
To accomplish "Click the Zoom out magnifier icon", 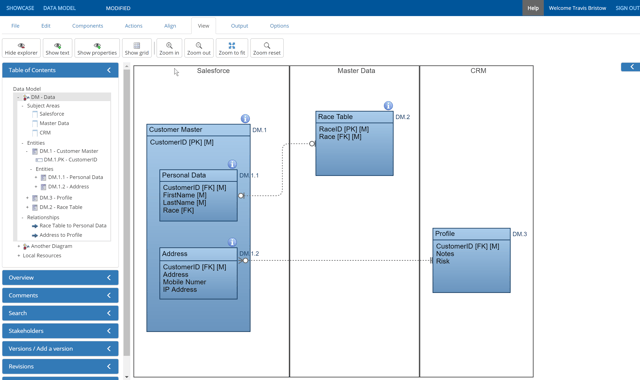I will (x=199, y=46).
